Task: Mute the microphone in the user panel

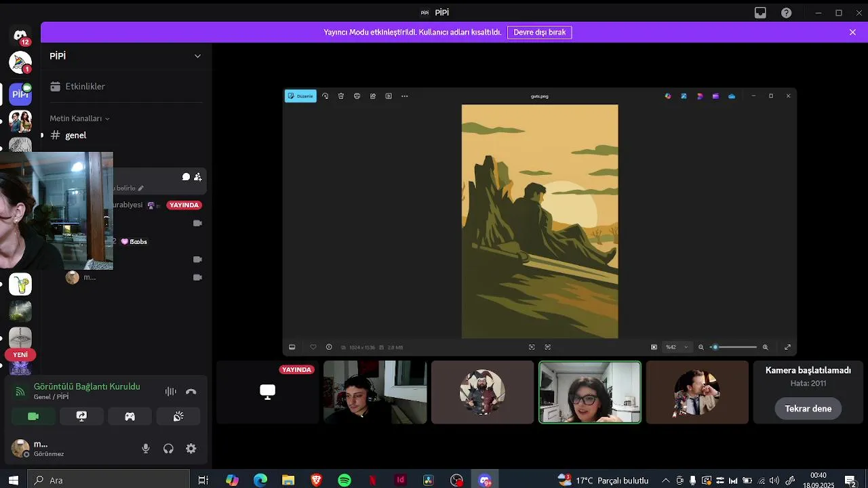Action: (145, 449)
